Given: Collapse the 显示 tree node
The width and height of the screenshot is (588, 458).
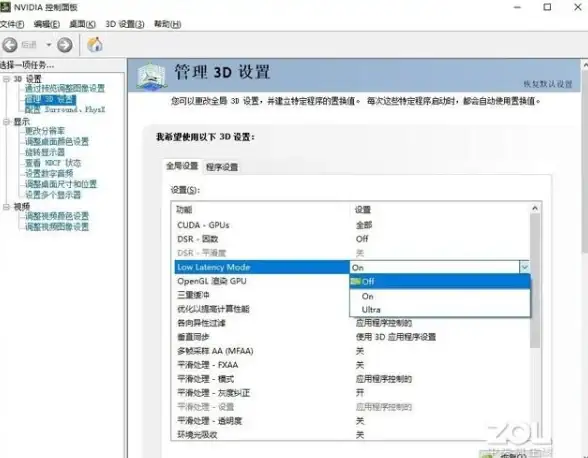Looking at the screenshot, I should [x=6, y=122].
